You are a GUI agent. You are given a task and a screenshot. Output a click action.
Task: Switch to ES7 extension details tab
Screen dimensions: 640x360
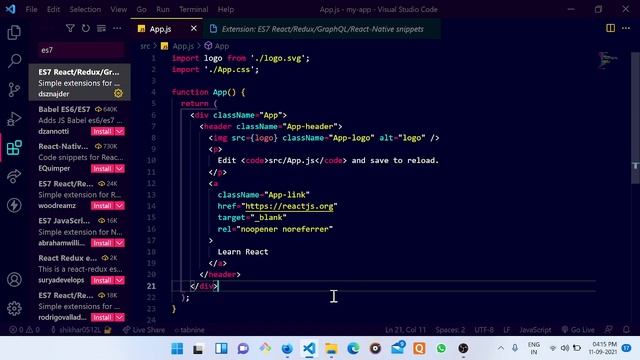322,29
